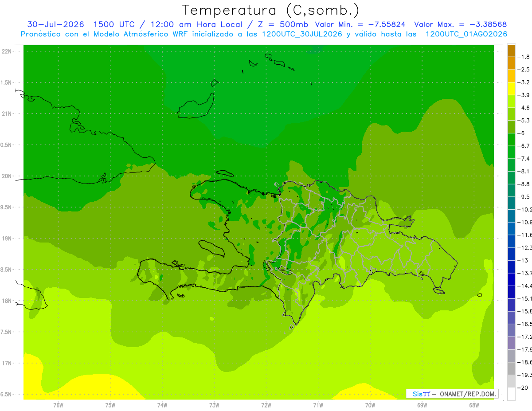Click the '21N' latitude label
Viewport: 532px width, 411px height.
[x=6, y=114]
